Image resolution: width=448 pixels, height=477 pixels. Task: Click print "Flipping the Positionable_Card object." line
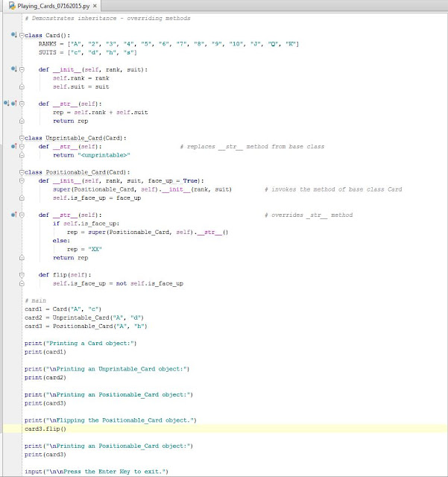pyautogui.click(x=110, y=420)
